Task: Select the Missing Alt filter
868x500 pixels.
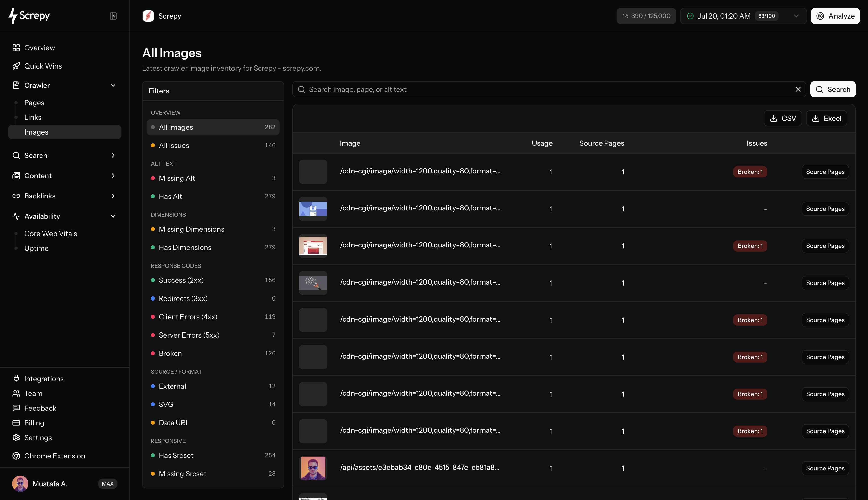Action: 213,178
